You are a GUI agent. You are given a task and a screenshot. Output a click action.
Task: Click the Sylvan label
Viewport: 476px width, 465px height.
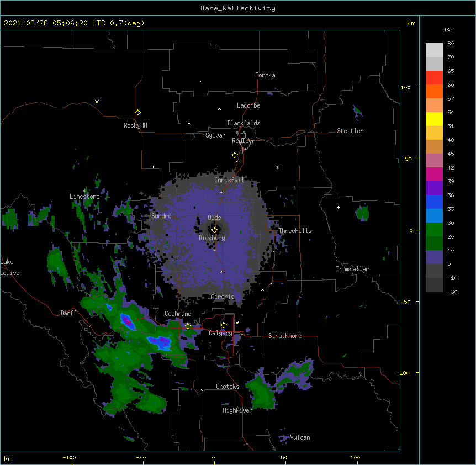(215, 135)
